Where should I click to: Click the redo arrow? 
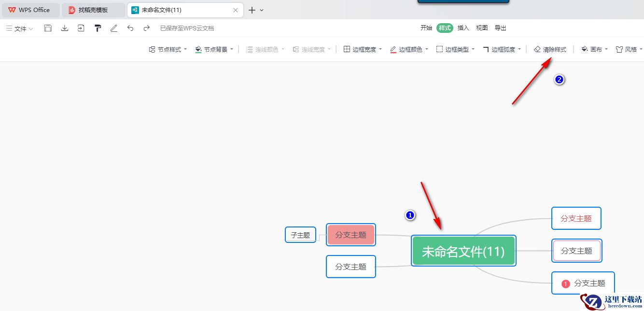[147, 28]
